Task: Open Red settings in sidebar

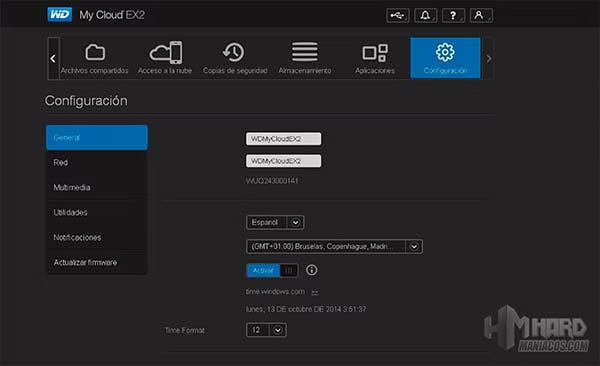Action: tap(97, 163)
